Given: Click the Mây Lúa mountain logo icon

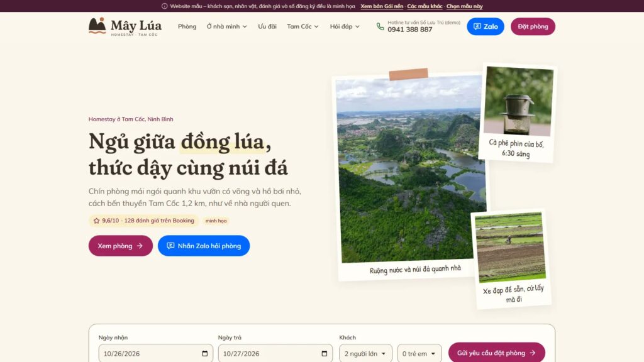Looking at the screenshot, I should tap(97, 25).
